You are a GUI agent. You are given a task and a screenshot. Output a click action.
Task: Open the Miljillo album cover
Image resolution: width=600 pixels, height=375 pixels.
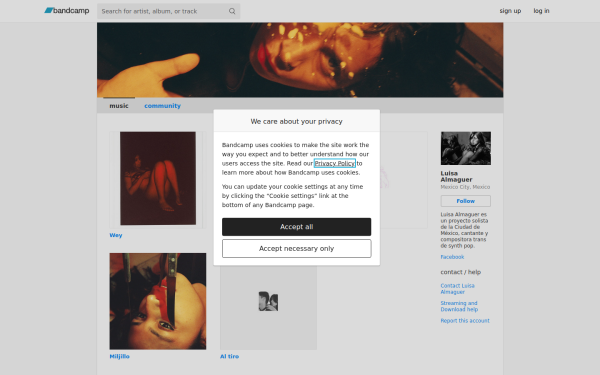coord(158,301)
